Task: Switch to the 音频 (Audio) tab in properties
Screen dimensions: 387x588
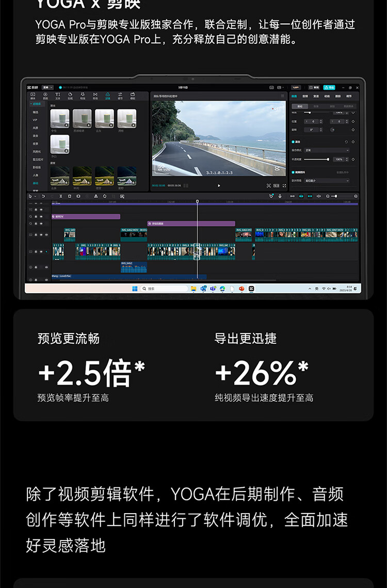Action: click(305, 96)
